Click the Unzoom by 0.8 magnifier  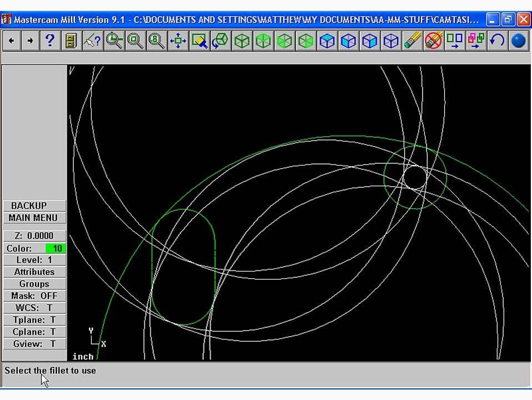tap(157, 41)
